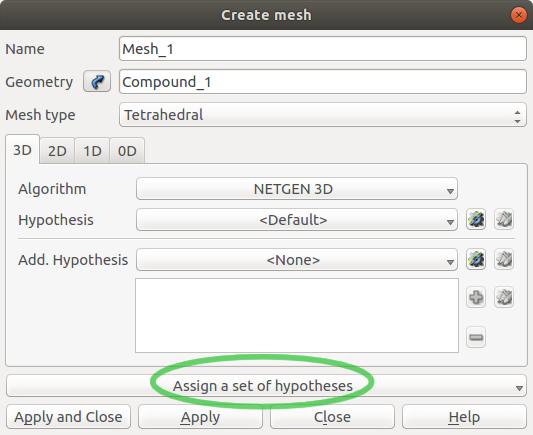Click the Apply button
The width and height of the screenshot is (533, 435).
(x=200, y=417)
